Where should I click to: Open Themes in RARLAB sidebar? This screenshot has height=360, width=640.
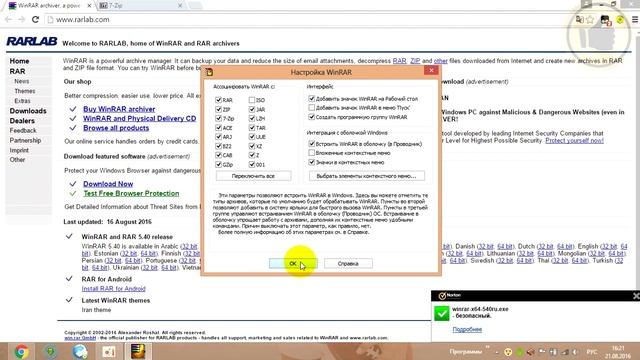pyautogui.click(x=24, y=91)
